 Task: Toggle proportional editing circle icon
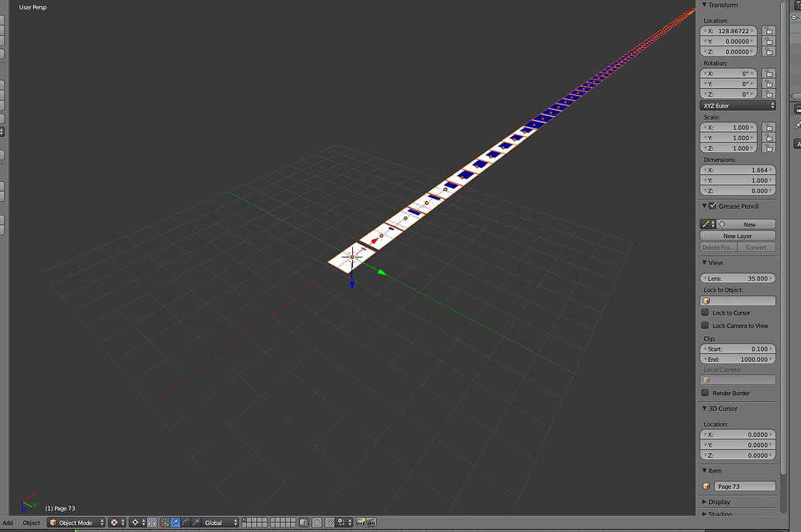(317, 522)
